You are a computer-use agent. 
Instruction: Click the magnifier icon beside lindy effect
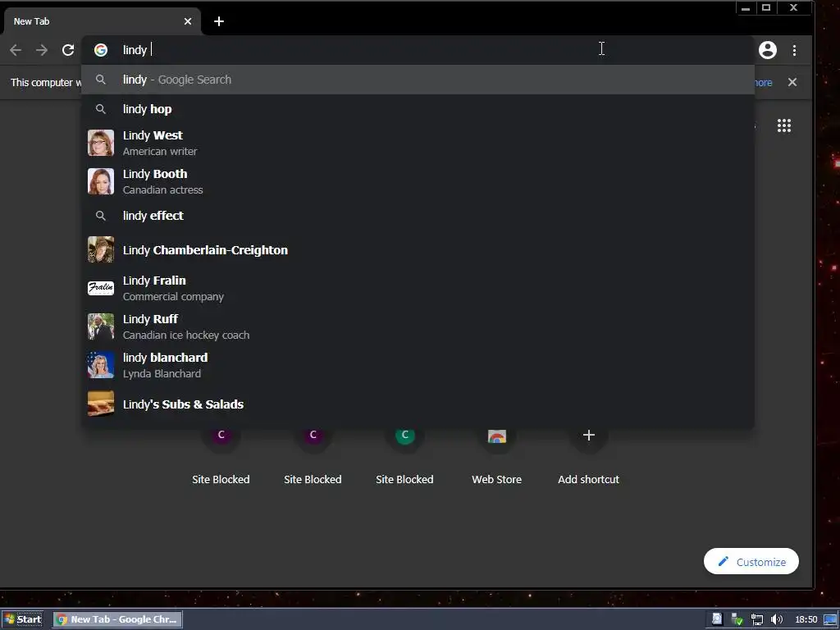(100, 216)
